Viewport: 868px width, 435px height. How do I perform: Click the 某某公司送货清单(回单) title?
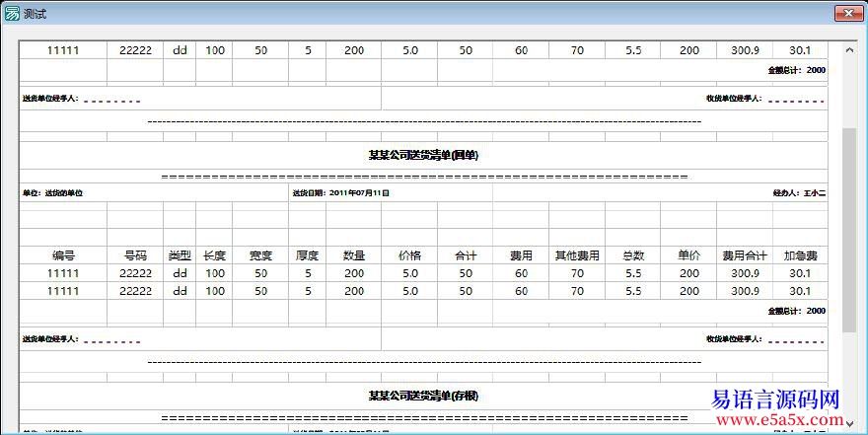423,156
